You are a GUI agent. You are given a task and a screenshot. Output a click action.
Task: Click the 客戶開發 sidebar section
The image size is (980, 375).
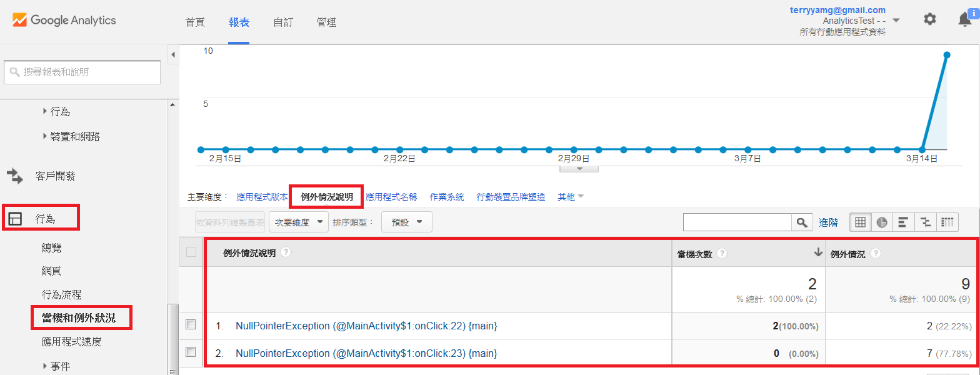pos(55,176)
